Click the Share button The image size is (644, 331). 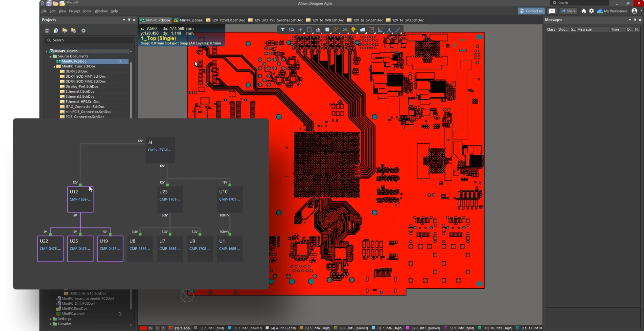(568, 11)
